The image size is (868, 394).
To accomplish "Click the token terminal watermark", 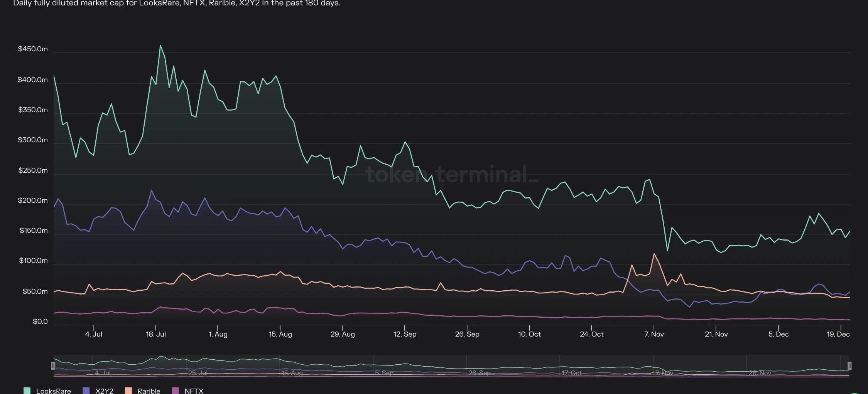I will click(x=451, y=174).
